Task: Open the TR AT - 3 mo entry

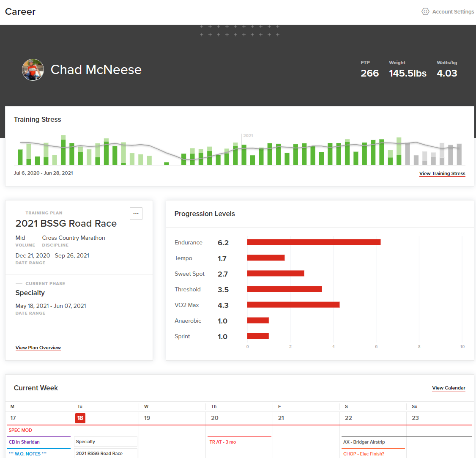Action: coord(222,442)
